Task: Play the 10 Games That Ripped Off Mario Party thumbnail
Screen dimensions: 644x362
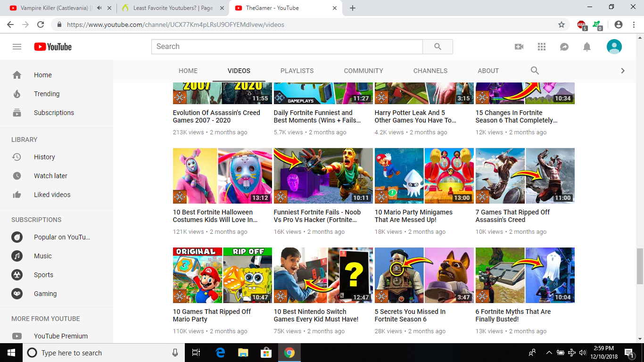Action: click(223, 275)
